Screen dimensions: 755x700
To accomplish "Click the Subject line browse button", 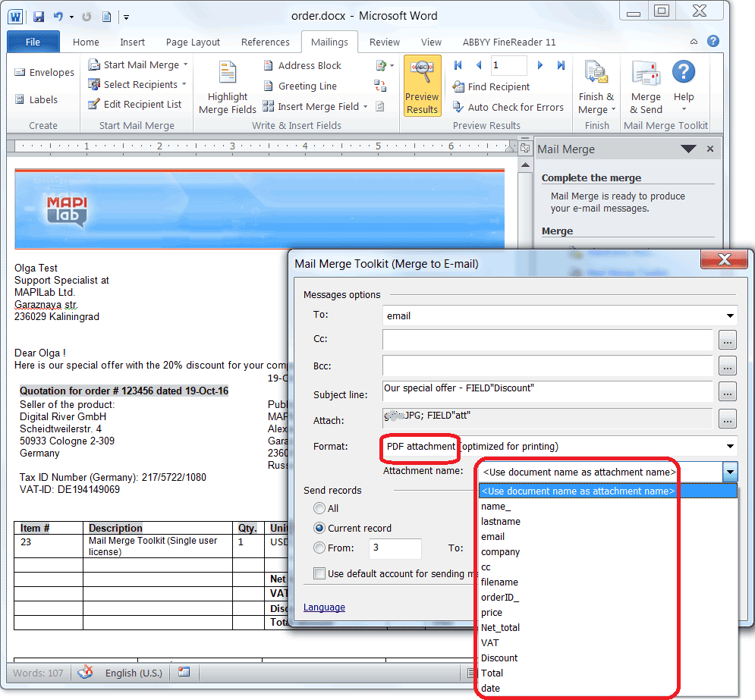I will pyautogui.click(x=727, y=391).
